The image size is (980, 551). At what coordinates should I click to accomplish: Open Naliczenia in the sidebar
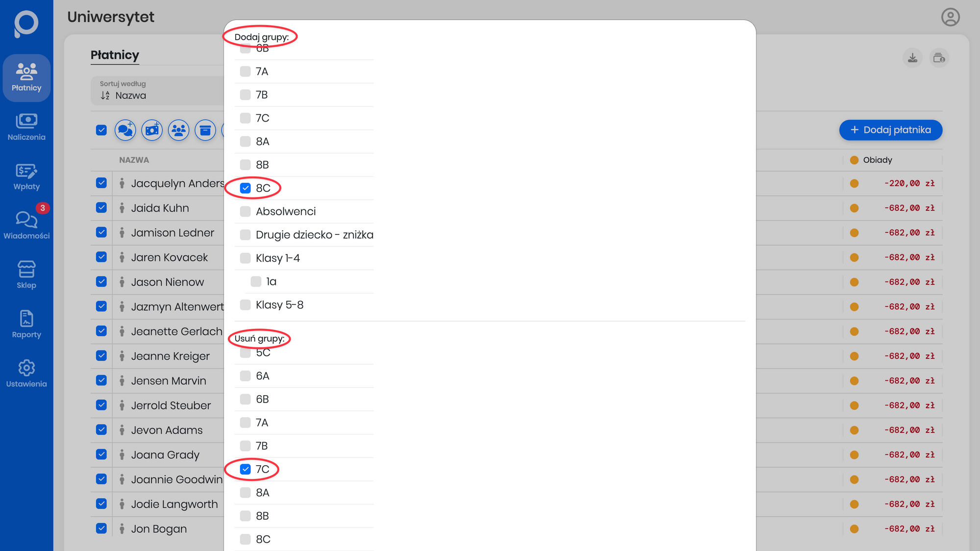coord(26,126)
